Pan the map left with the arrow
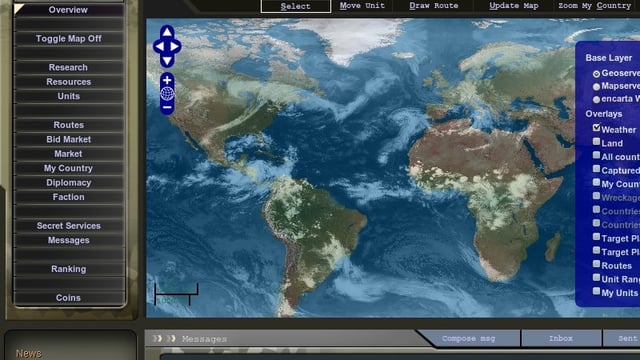The height and width of the screenshot is (360, 640). (x=160, y=47)
